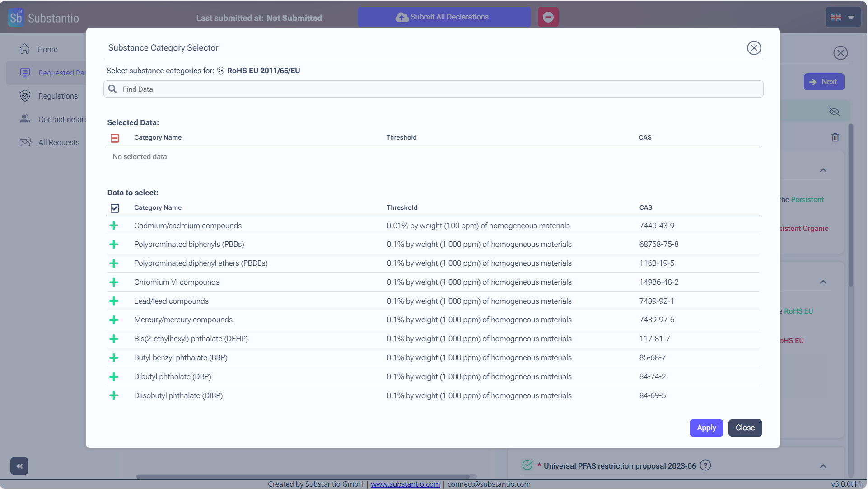Open the language flag dropdown
The image size is (868, 489).
pos(843,17)
